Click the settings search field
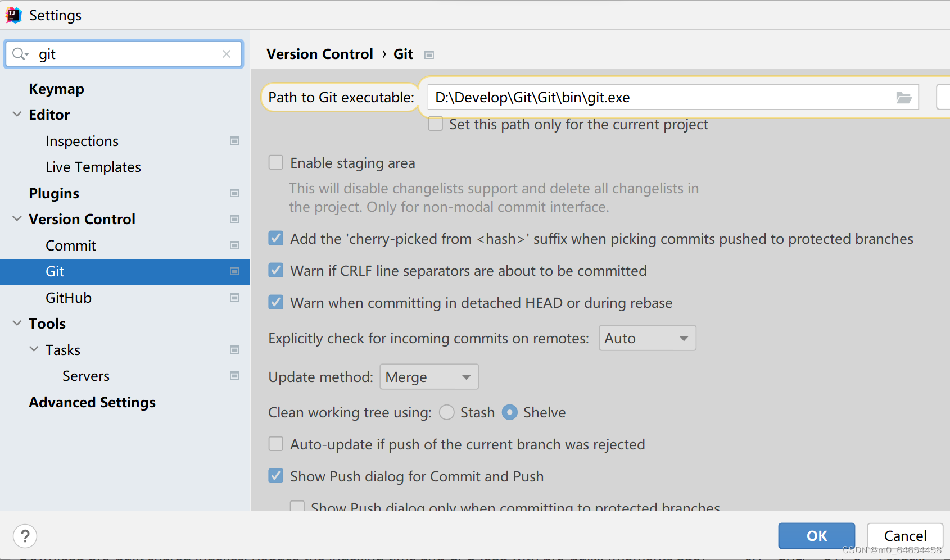Viewport: 950px width, 560px height. (124, 54)
